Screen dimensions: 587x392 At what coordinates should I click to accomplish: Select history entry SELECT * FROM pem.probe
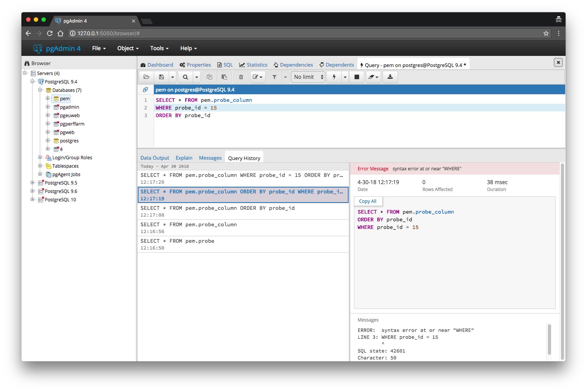pyautogui.click(x=243, y=244)
